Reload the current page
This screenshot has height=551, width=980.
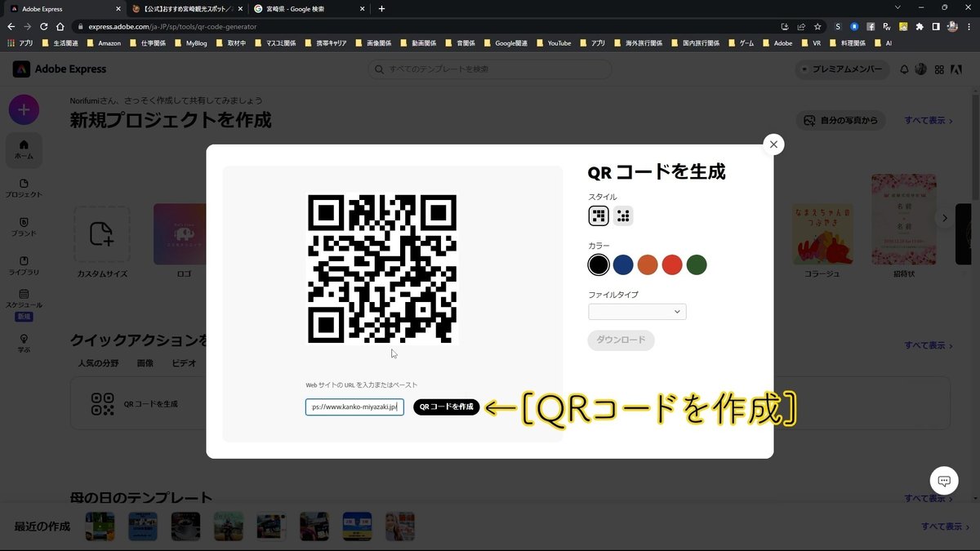[43, 26]
